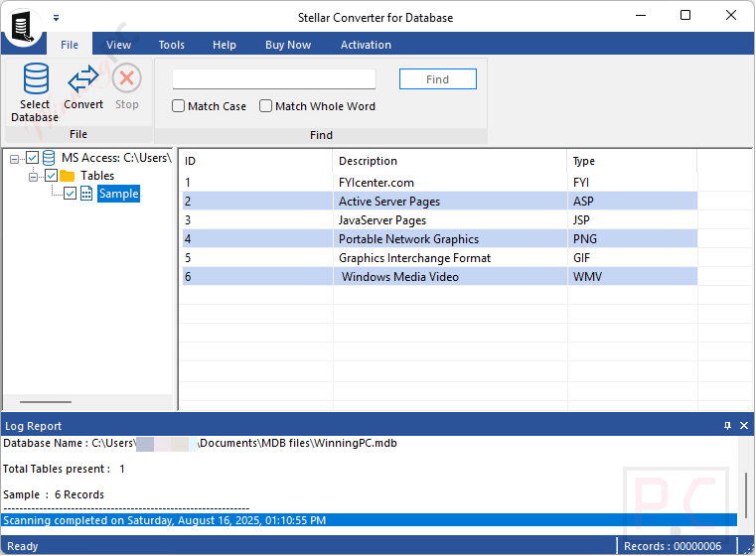Open the View ribbon tab
This screenshot has width=756, height=556.
(x=118, y=45)
